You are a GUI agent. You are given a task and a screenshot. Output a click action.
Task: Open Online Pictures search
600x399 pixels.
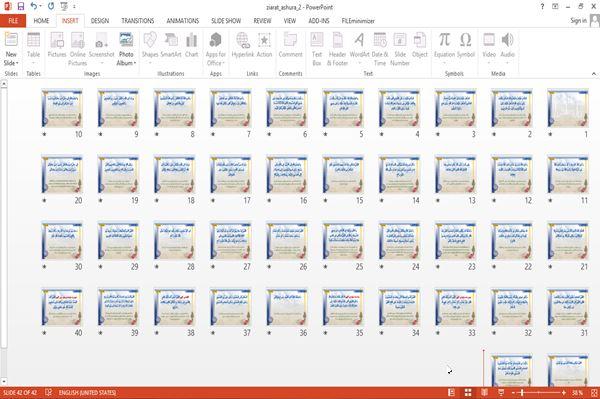click(x=78, y=49)
